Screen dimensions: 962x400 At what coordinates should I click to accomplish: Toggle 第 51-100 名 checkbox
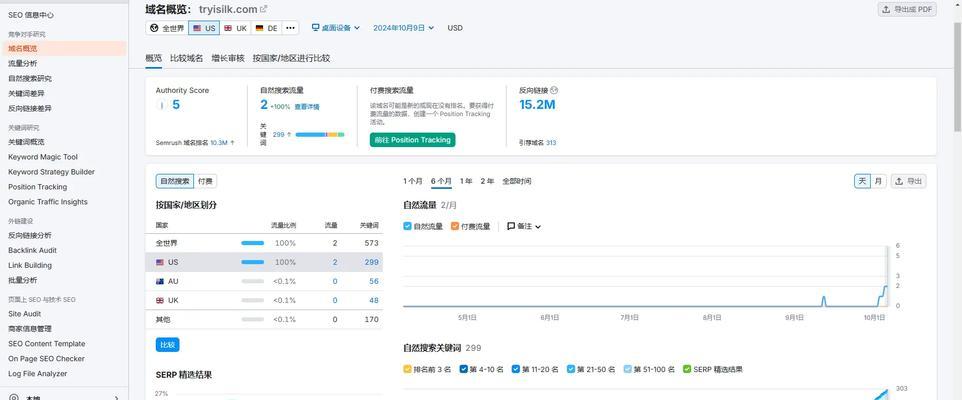(x=627, y=369)
